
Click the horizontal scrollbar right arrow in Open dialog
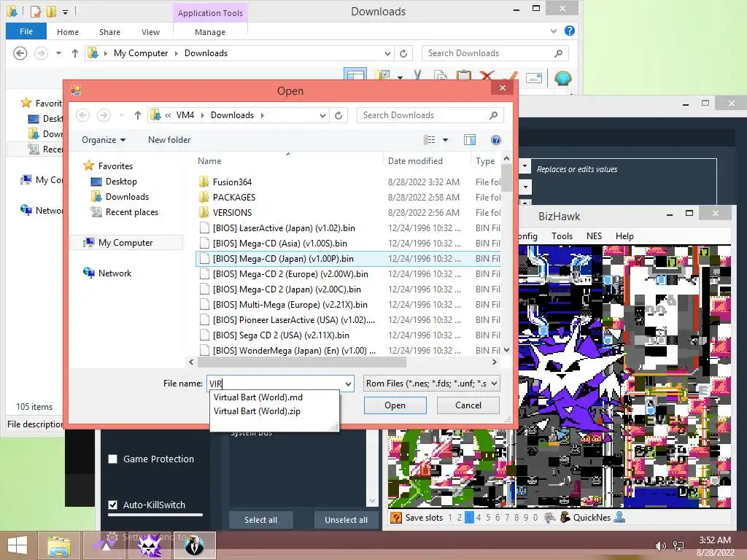click(495, 362)
